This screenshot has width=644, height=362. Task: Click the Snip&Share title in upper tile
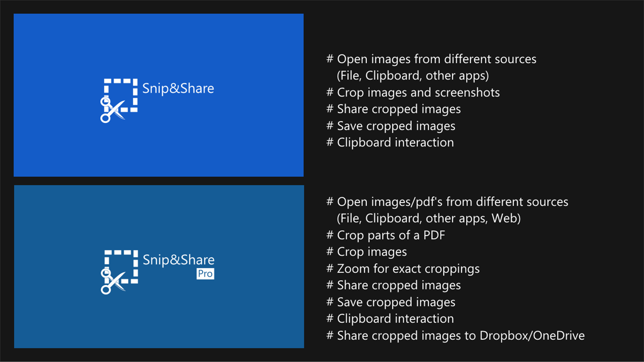point(178,88)
